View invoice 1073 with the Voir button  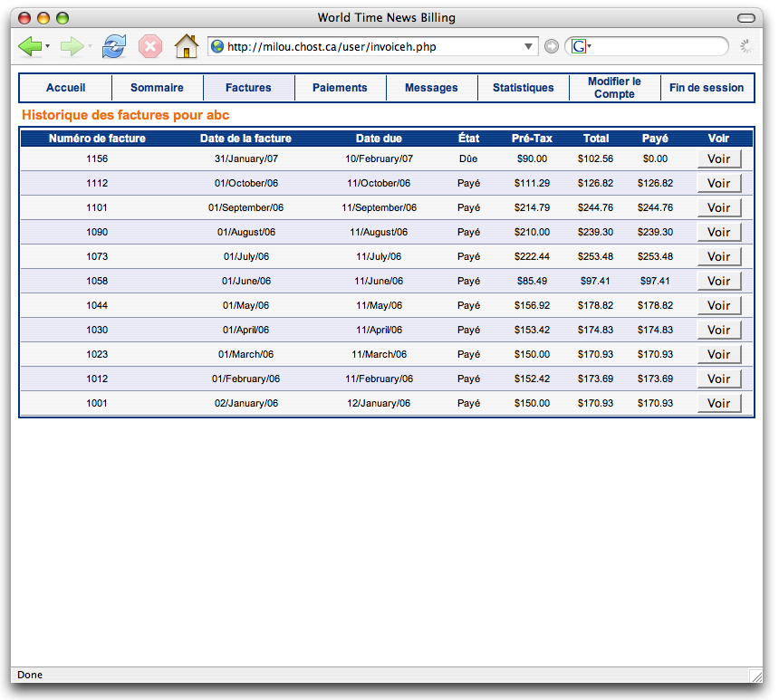coord(718,256)
